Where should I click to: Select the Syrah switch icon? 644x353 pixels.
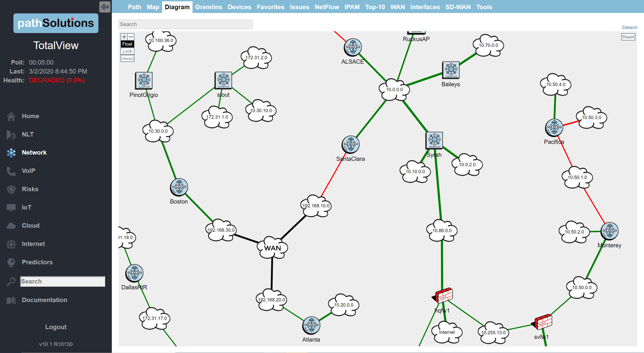pyautogui.click(x=434, y=140)
